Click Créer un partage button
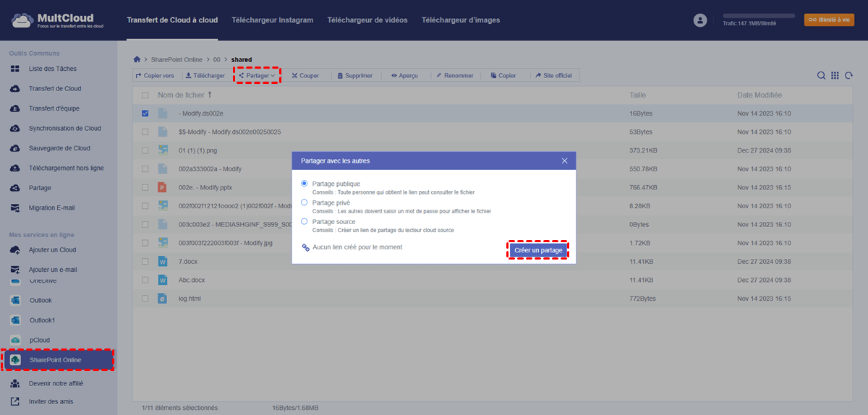The height and width of the screenshot is (415, 868). [538, 250]
